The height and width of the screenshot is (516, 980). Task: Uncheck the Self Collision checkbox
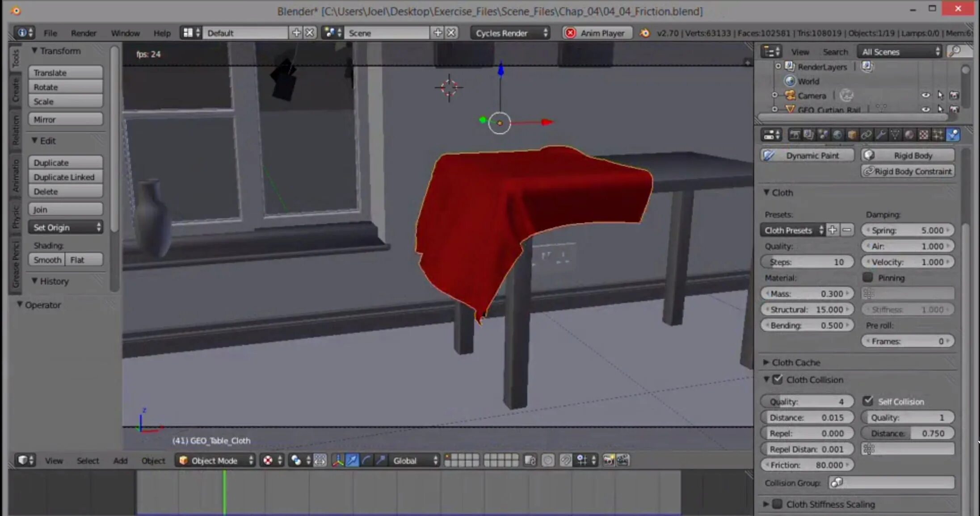(868, 401)
